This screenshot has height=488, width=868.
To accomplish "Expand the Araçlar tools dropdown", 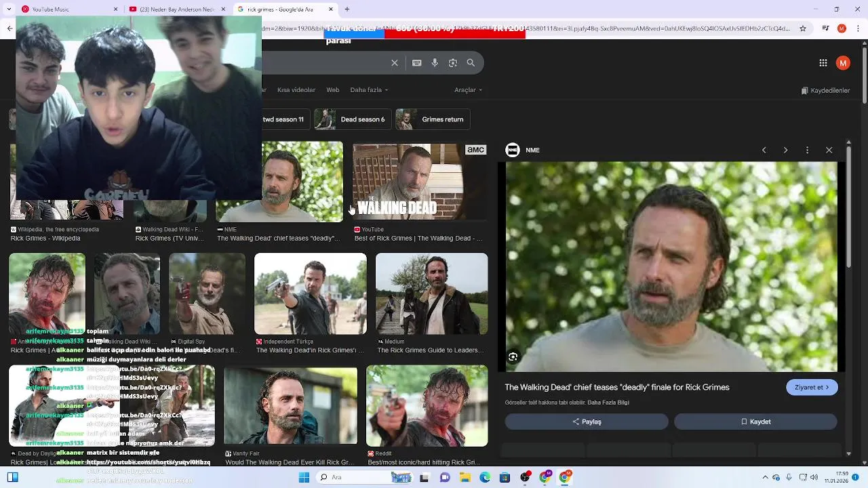I will 468,90.
